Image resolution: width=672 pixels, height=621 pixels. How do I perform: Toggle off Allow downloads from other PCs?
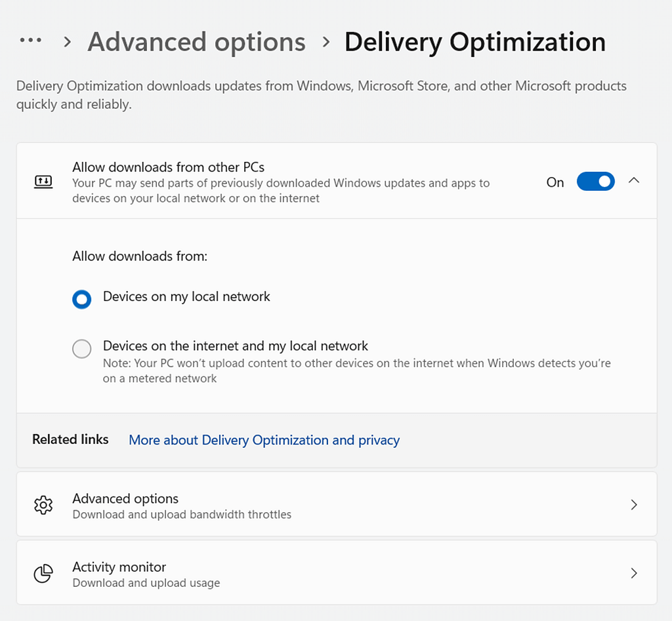(x=595, y=182)
